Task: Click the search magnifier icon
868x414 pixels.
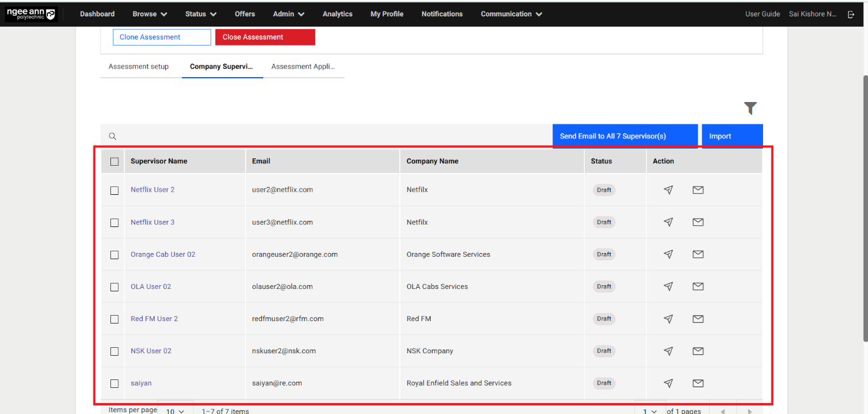Action: click(x=112, y=137)
